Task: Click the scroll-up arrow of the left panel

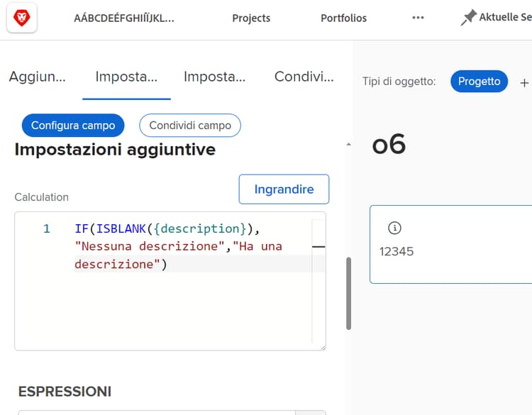Action: tap(348, 145)
